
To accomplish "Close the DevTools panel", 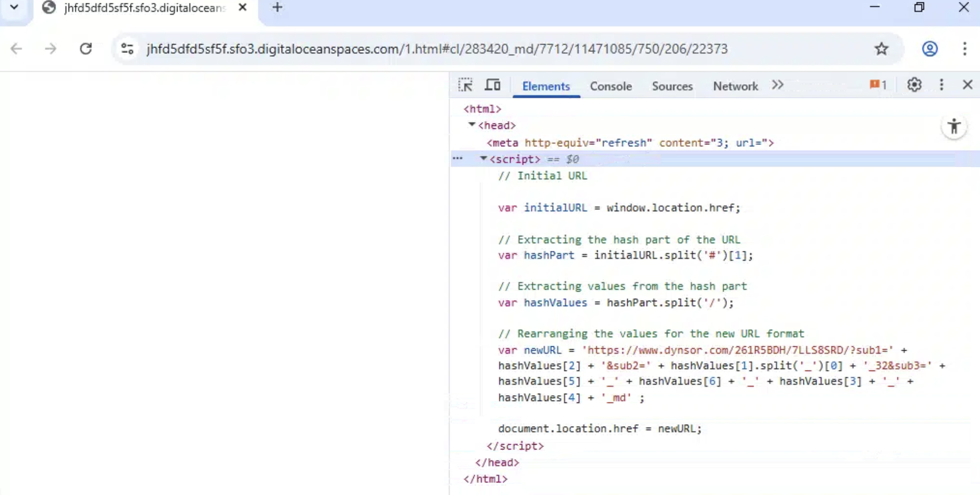I will tap(968, 85).
